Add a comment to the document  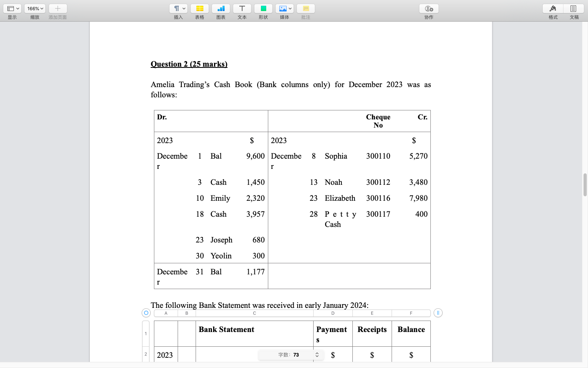305,8
